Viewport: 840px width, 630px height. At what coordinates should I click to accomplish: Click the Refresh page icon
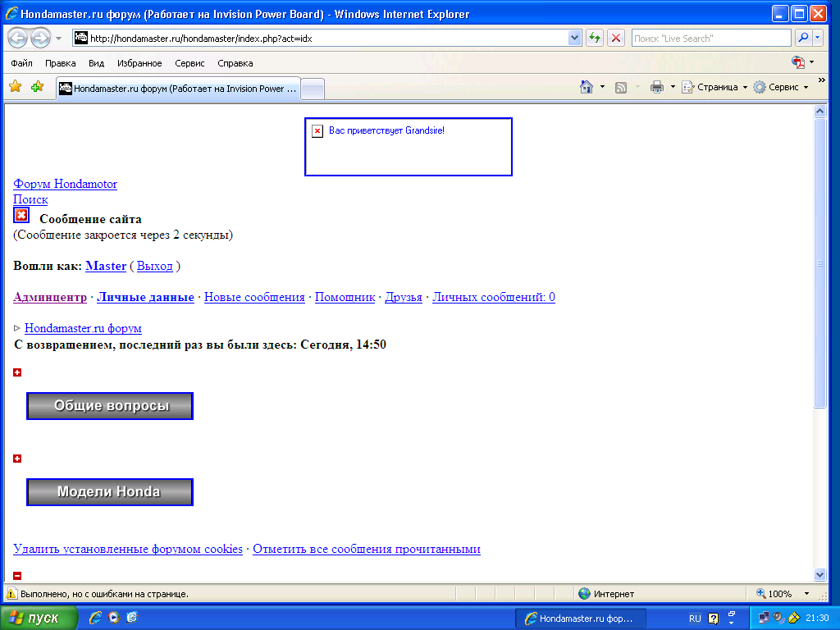pyautogui.click(x=595, y=39)
